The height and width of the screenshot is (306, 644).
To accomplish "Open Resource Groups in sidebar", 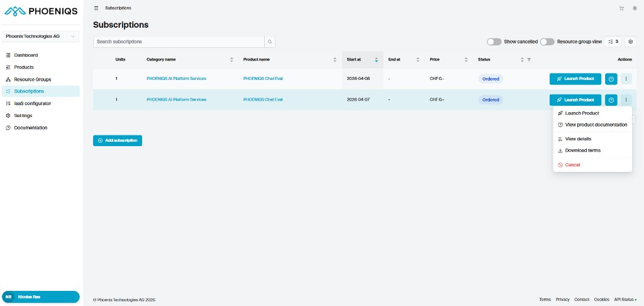I will (x=41, y=79).
